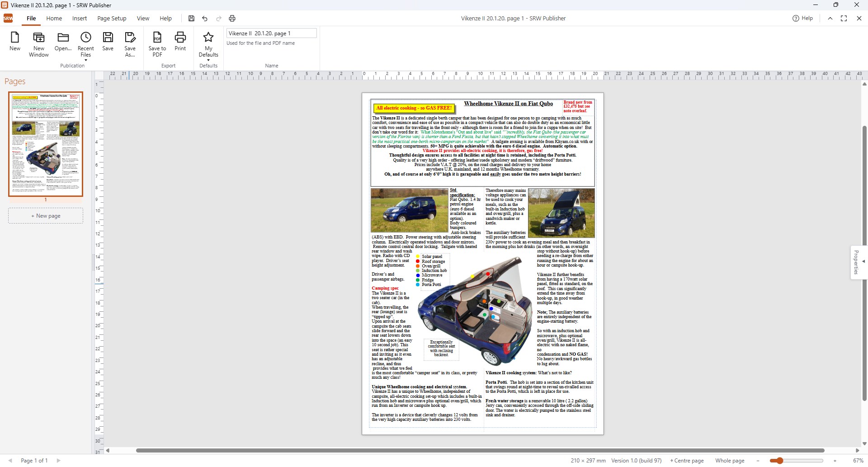
Task: Click quick-access save icon
Action: click(191, 19)
